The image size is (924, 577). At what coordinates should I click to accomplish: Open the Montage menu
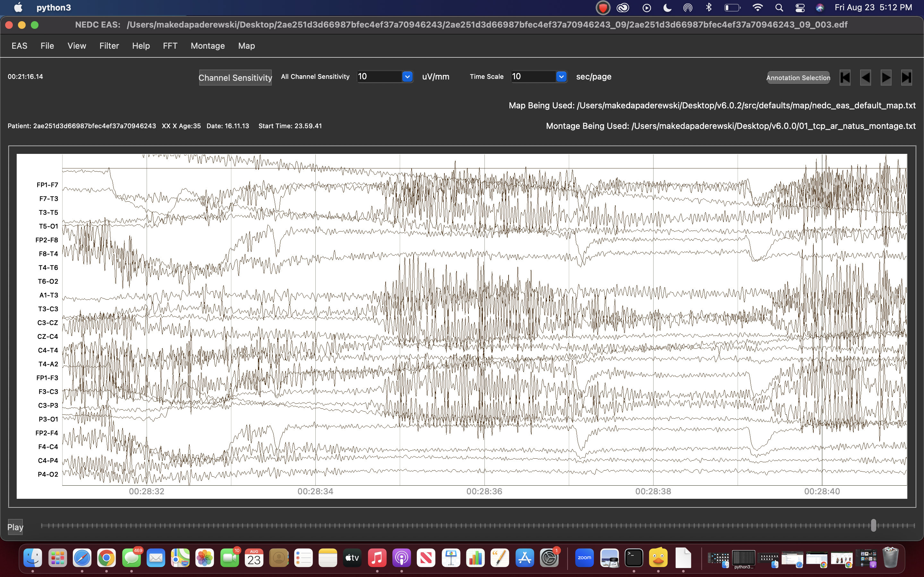[207, 46]
